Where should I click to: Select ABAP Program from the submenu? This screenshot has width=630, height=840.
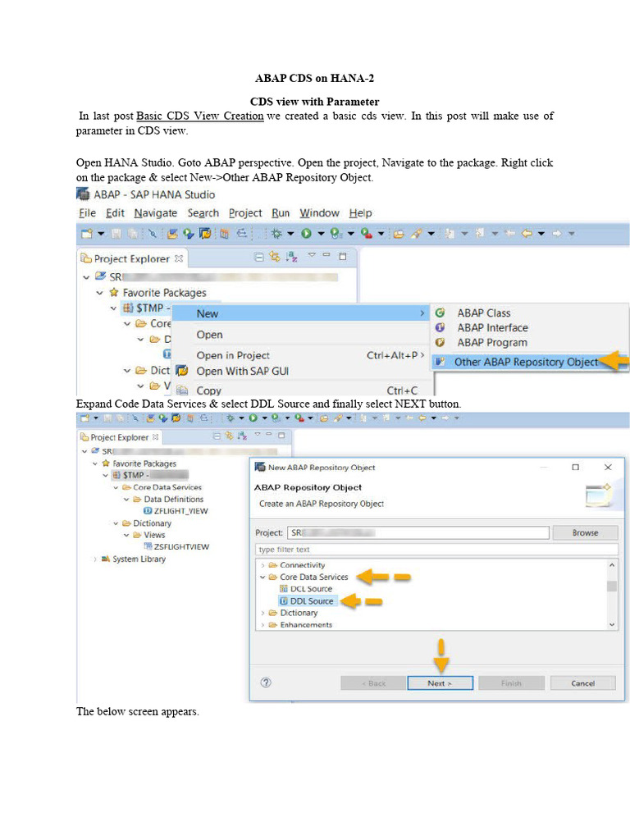[492, 343]
